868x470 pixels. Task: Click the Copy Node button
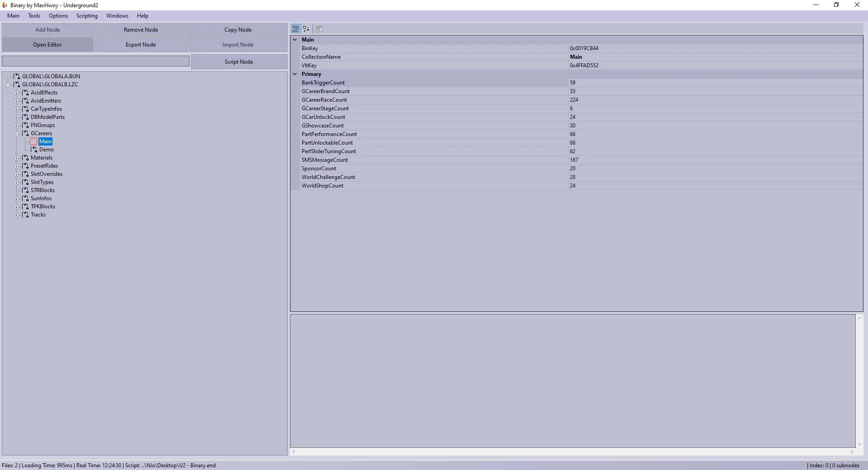tap(238, 30)
